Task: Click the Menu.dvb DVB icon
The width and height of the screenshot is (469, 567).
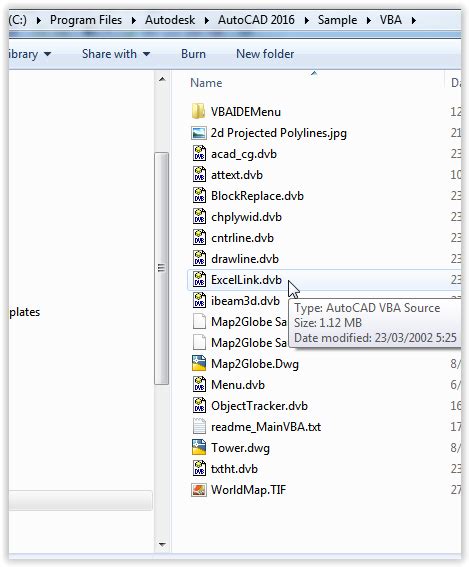Action: [x=199, y=384]
